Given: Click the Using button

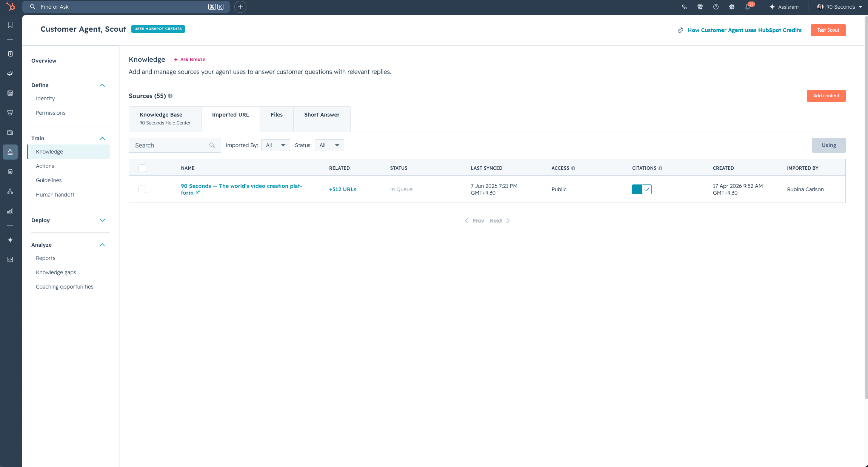Looking at the screenshot, I should click(x=829, y=145).
